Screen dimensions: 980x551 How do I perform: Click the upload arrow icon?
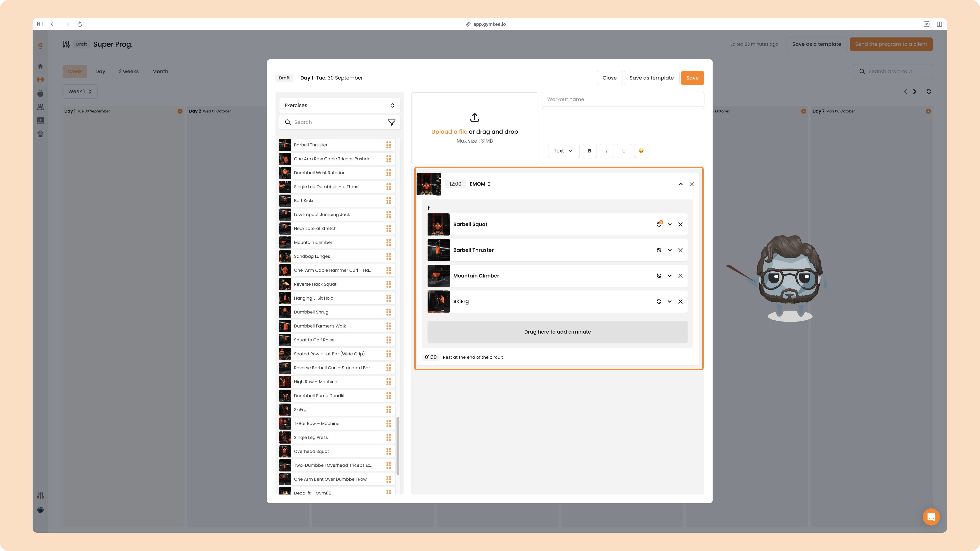[x=474, y=117]
